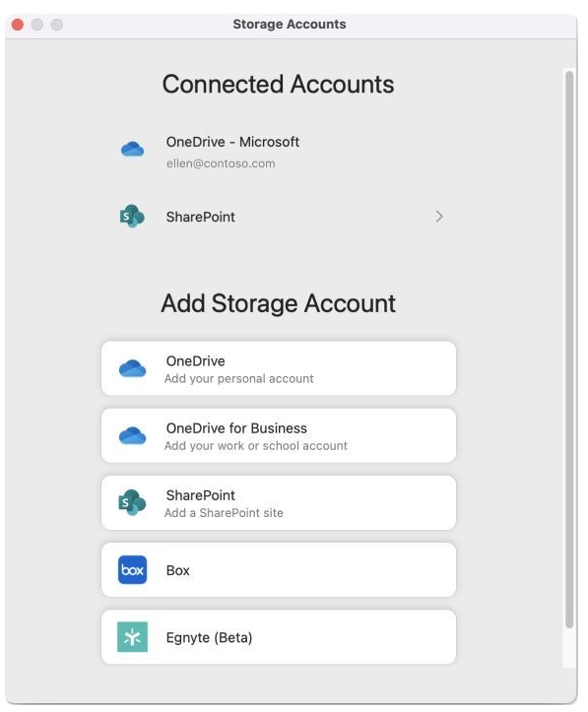
Task: Expand the connected SharePoint chevron arrow
Action: coord(438,217)
